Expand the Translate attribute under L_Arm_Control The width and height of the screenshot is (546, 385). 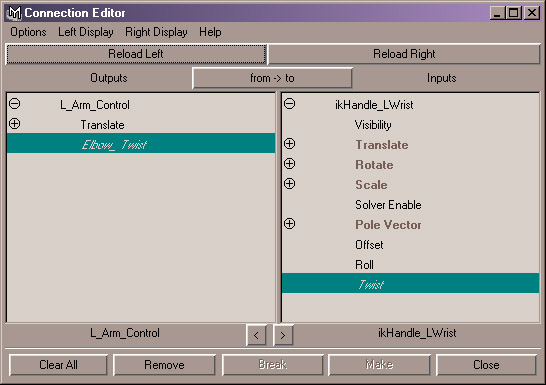point(15,124)
